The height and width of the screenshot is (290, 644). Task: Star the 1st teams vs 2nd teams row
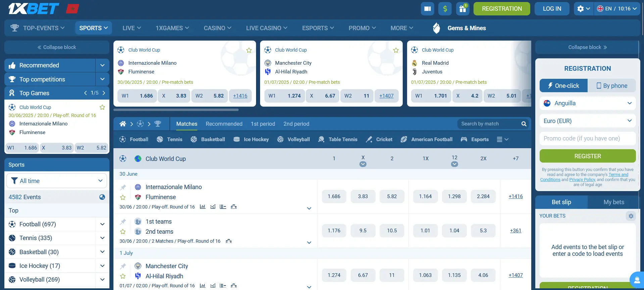(123, 232)
